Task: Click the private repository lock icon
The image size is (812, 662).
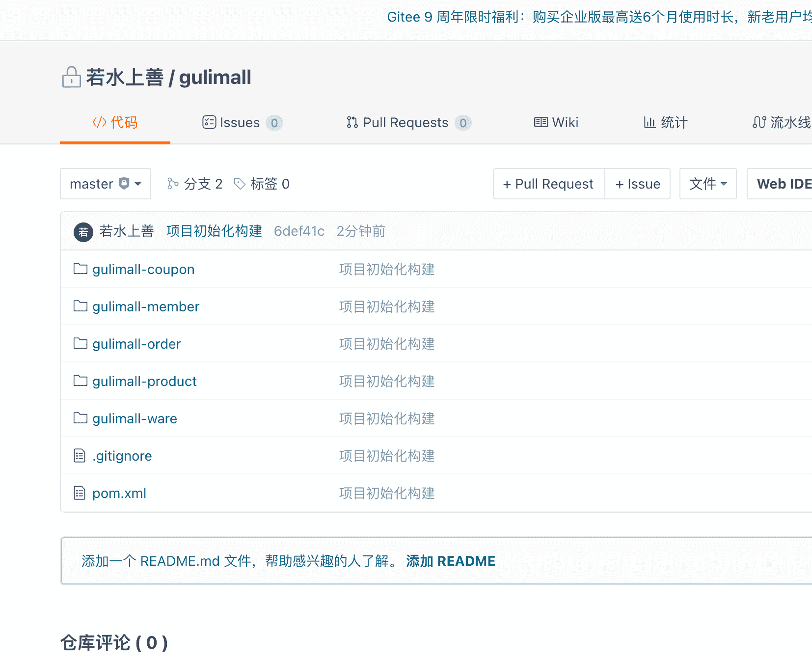Action: [x=72, y=77]
